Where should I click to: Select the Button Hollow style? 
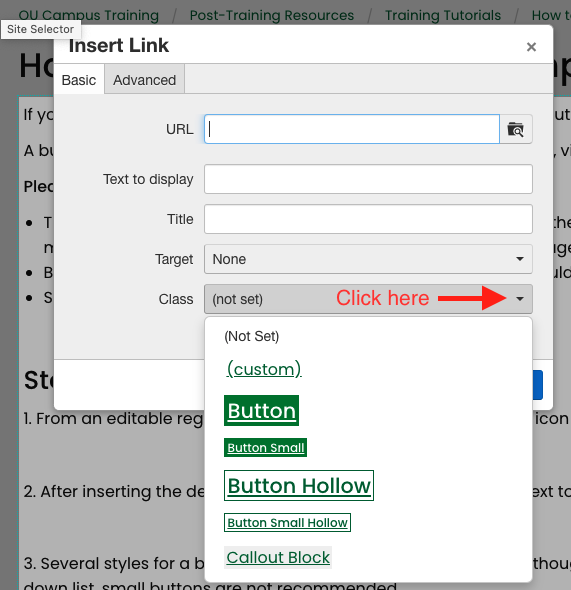299,485
